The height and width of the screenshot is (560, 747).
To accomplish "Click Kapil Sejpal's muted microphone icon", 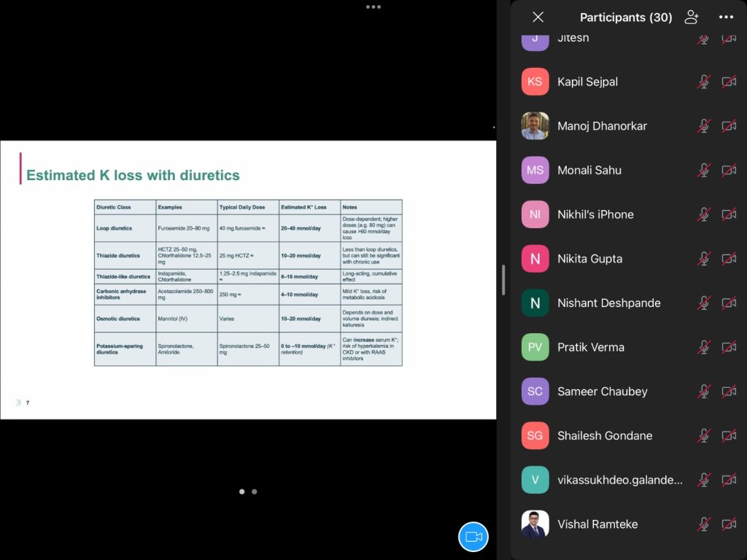I will click(x=704, y=82).
